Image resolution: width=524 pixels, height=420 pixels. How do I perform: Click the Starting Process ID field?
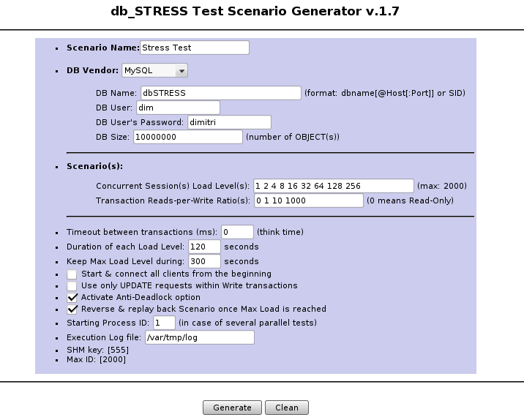coord(164,323)
